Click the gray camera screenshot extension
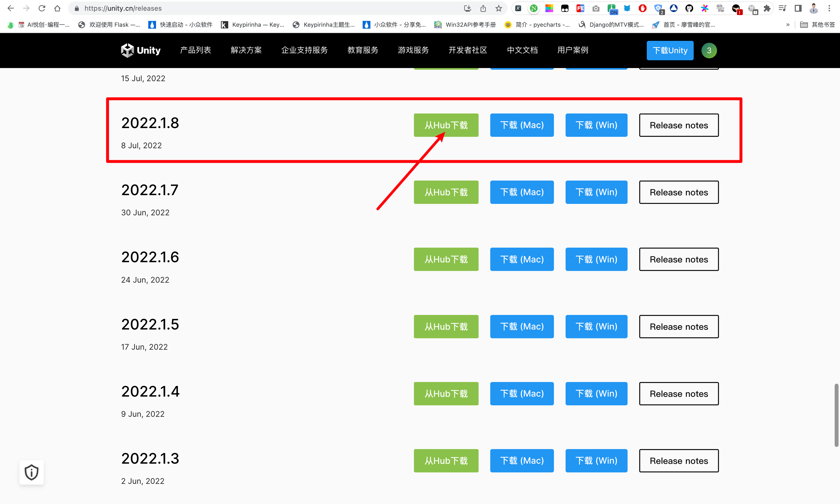Screen dimensions: 840x504 [x=596, y=9]
